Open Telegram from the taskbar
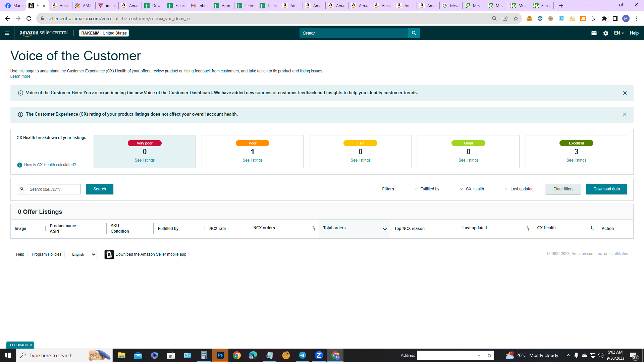 303,355
